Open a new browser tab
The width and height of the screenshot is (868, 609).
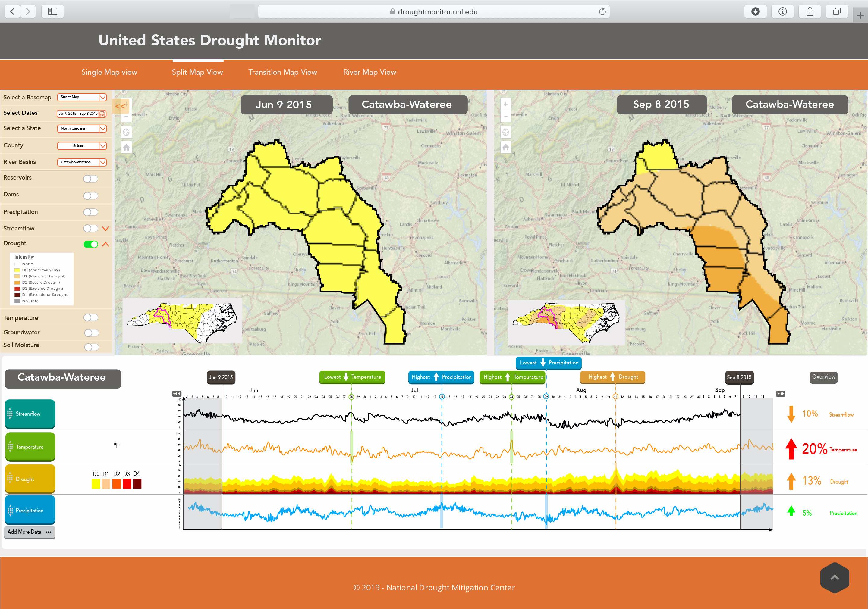[x=860, y=15]
